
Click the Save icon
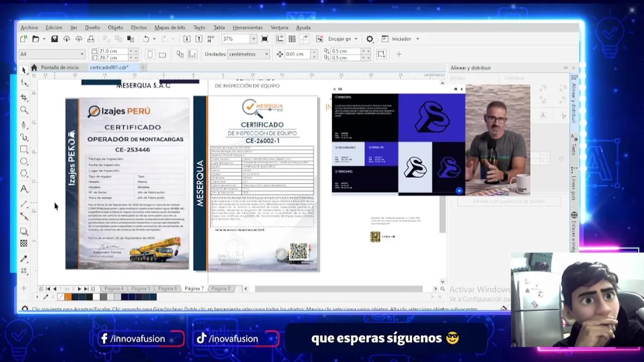54,39
